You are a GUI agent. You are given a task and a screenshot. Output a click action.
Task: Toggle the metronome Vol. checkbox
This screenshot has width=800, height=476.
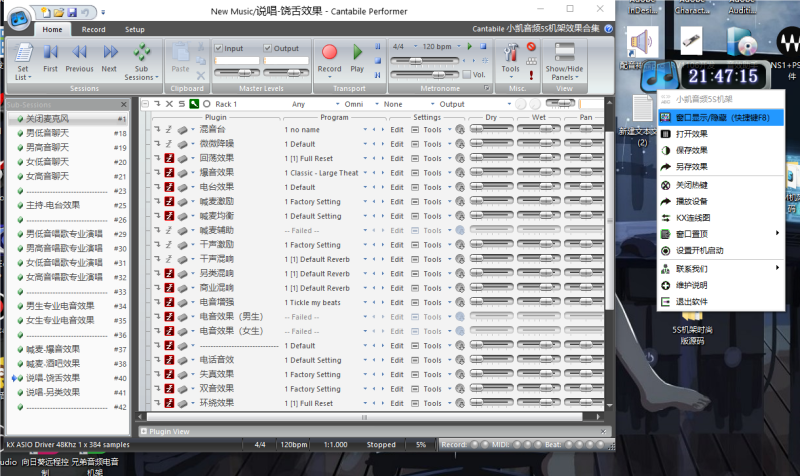pos(466,74)
